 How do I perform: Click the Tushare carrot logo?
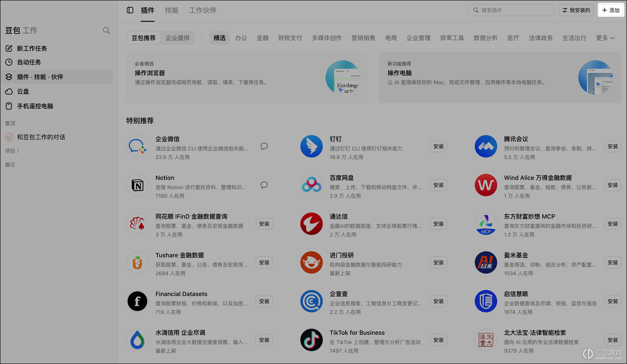(x=137, y=262)
